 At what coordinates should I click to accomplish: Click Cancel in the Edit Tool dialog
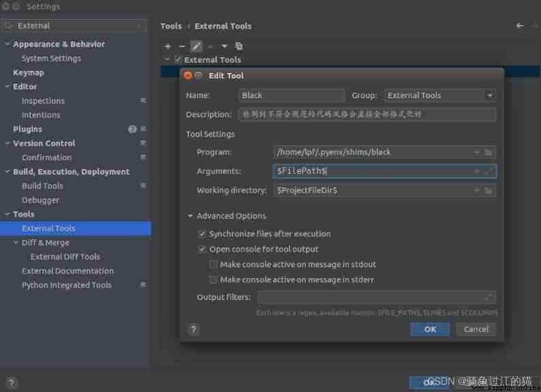[x=476, y=329]
